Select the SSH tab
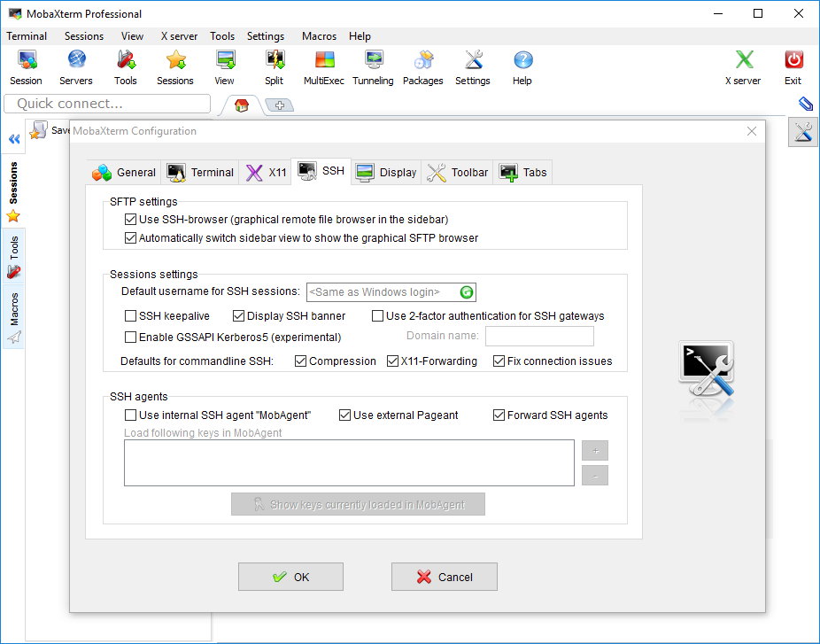This screenshot has width=820, height=644. click(321, 171)
